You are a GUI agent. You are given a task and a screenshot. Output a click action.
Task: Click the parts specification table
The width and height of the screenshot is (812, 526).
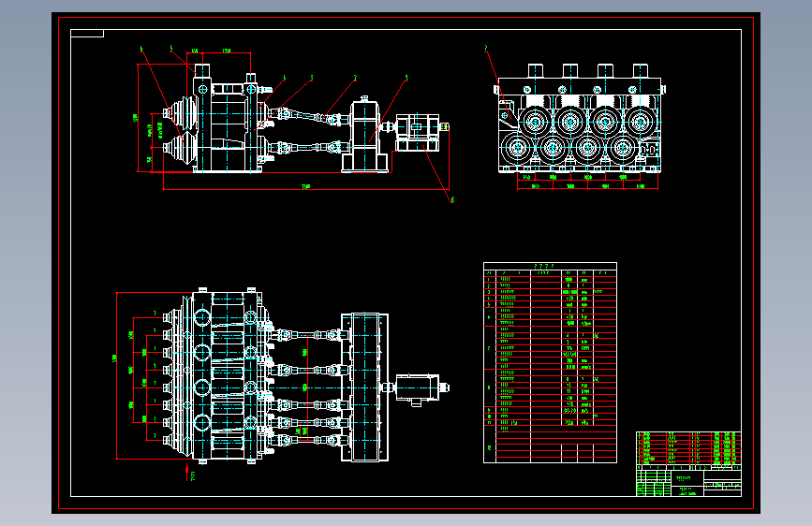(550, 362)
